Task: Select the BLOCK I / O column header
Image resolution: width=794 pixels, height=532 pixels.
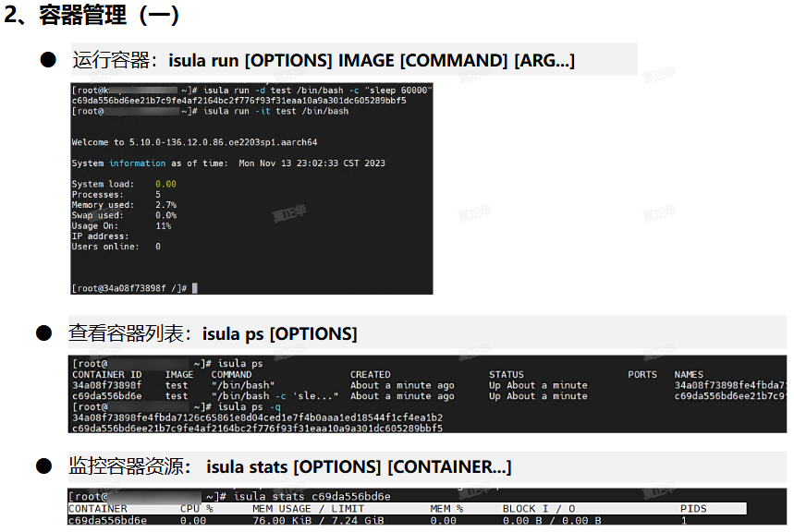Action: [539, 509]
